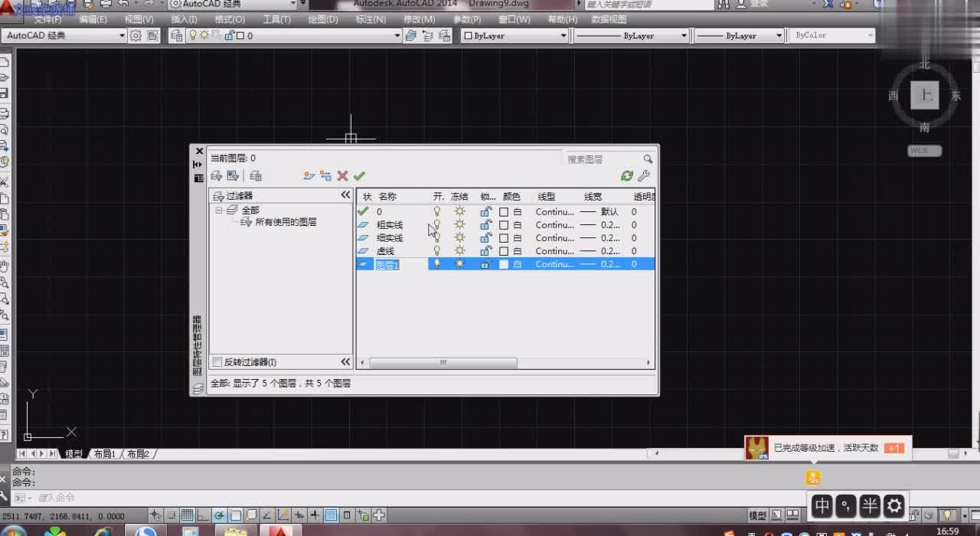Open layer settings with the wrench icon
The image size is (980, 536).
click(644, 176)
